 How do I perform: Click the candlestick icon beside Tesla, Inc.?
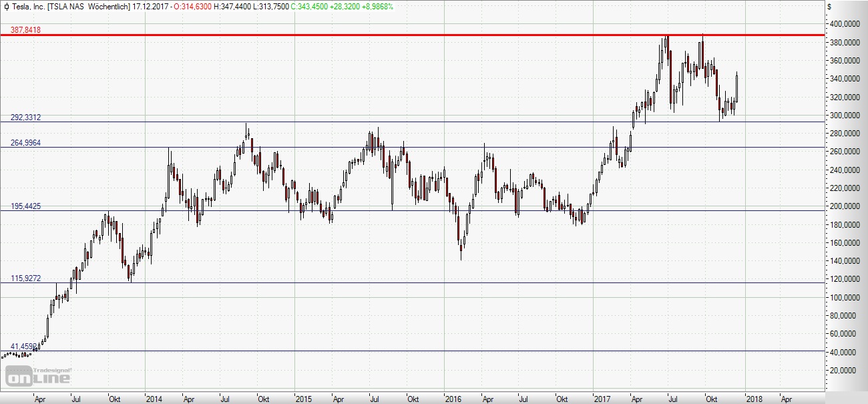pyautogui.click(x=5, y=6)
